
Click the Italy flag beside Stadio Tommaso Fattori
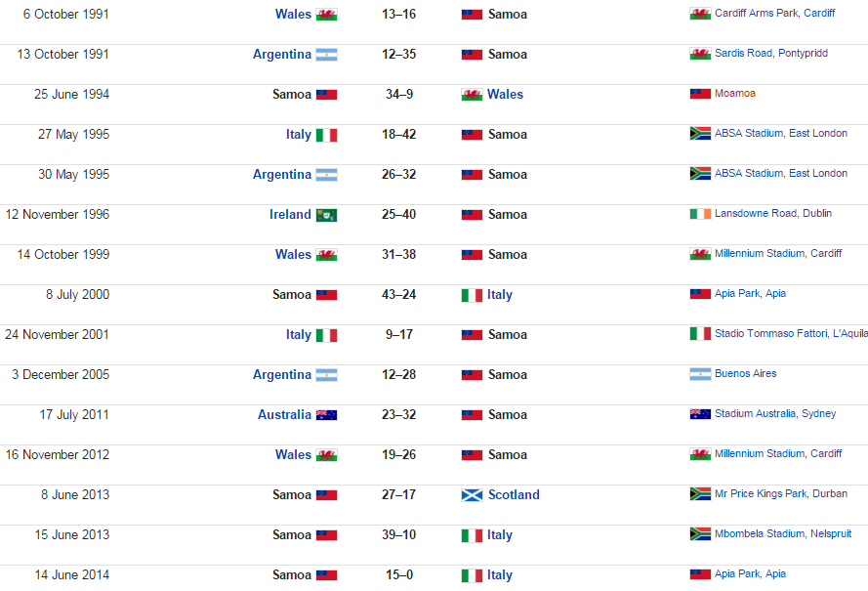pos(700,334)
